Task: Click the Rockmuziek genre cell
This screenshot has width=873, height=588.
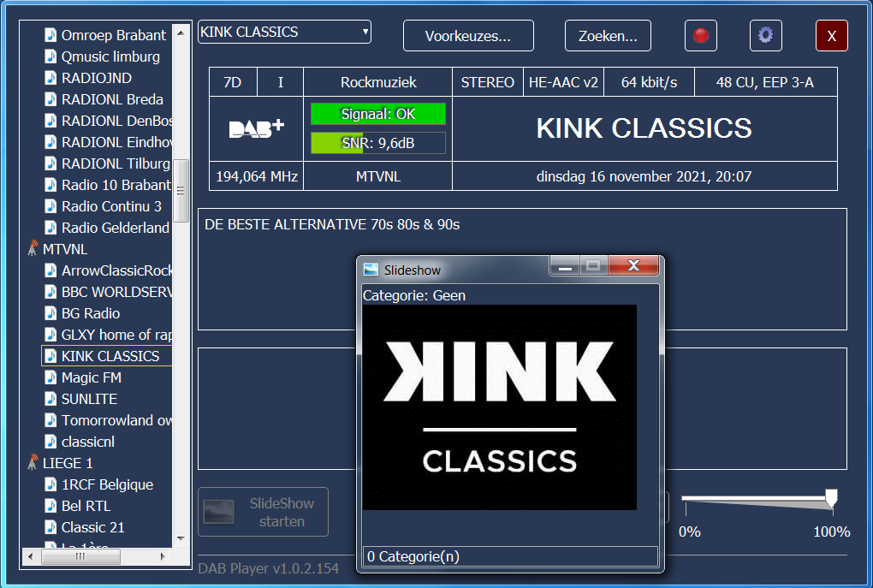Action: click(378, 82)
